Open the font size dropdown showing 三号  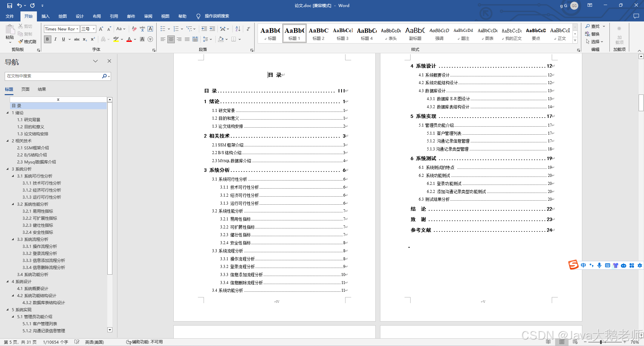94,29
